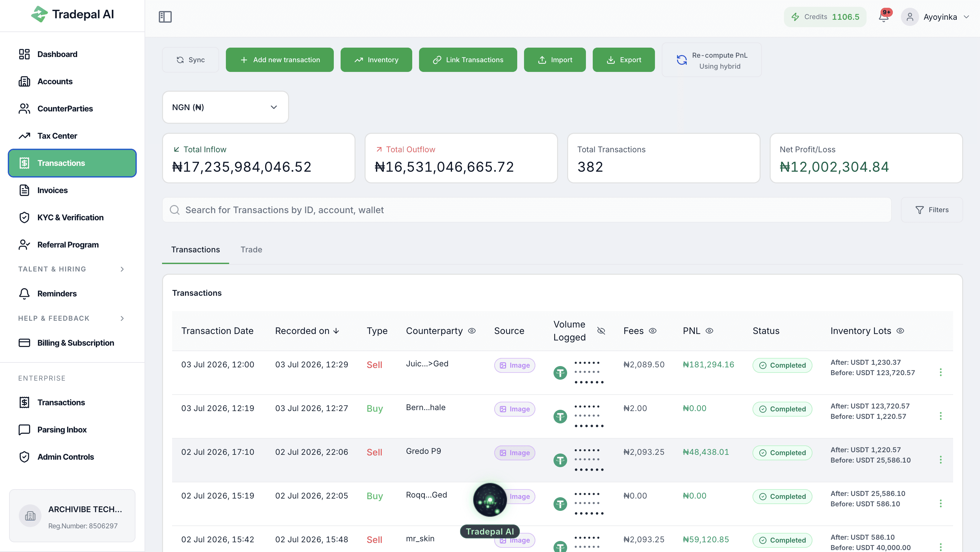The height and width of the screenshot is (552, 980).
Task: Open row menu for Gredo P9 transaction
Action: pos(940,460)
